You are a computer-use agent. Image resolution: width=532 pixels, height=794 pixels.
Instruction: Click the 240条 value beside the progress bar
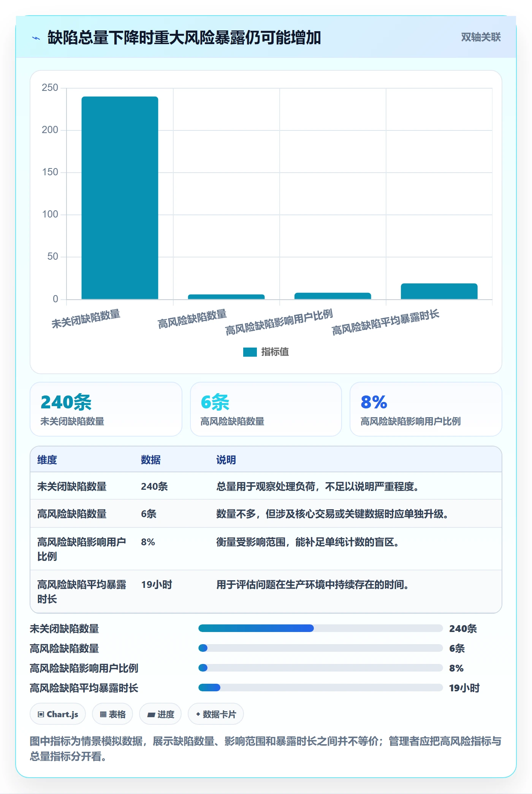(463, 629)
